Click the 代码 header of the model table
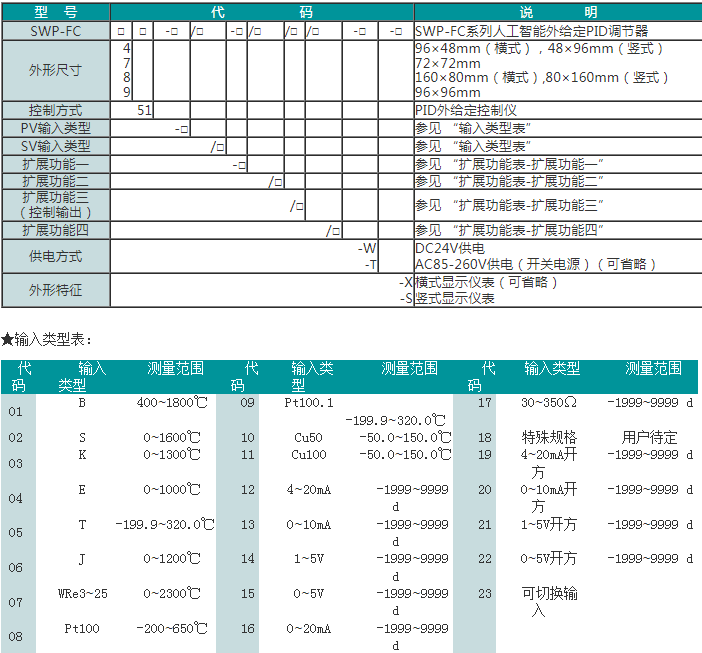 (262, 12)
